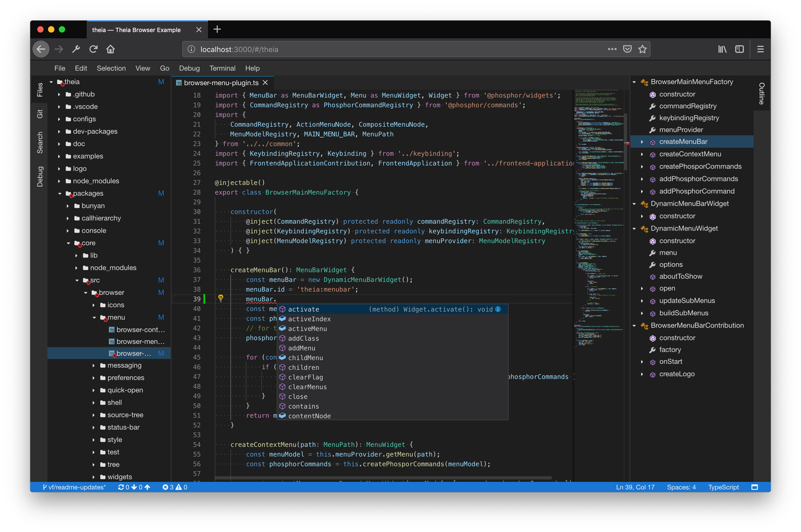The width and height of the screenshot is (801, 532).
Task: Reload the page with the refresh icon
Action: click(93, 49)
